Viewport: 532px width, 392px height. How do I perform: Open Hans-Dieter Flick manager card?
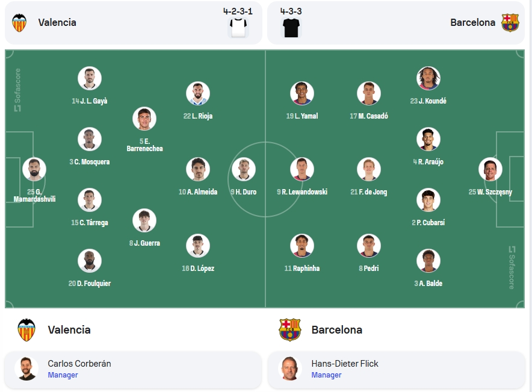(x=396, y=370)
